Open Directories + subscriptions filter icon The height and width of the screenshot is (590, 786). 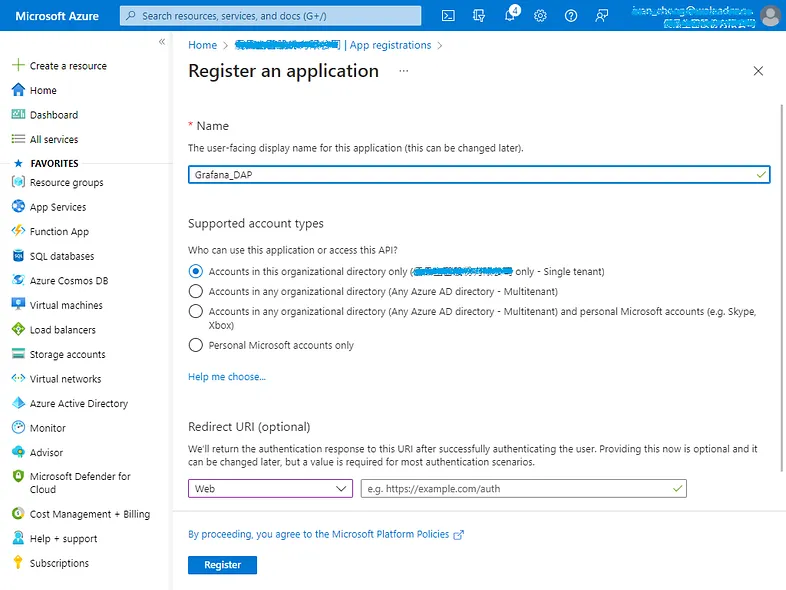pyautogui.click(x=479, y=16)
